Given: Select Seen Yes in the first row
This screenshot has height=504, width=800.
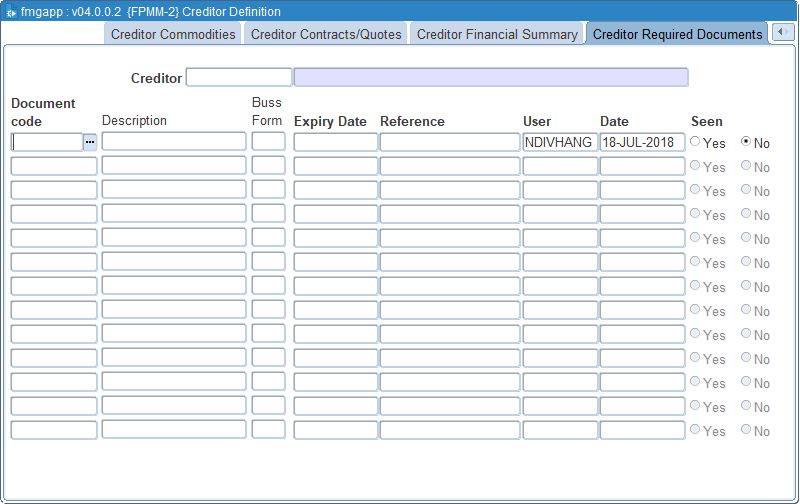Looking at the screenshot, I should coord(695,142).
